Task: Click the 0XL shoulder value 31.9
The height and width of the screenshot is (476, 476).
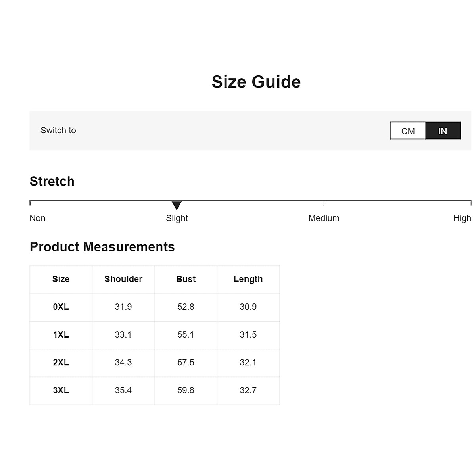Action: click(123, 307)
